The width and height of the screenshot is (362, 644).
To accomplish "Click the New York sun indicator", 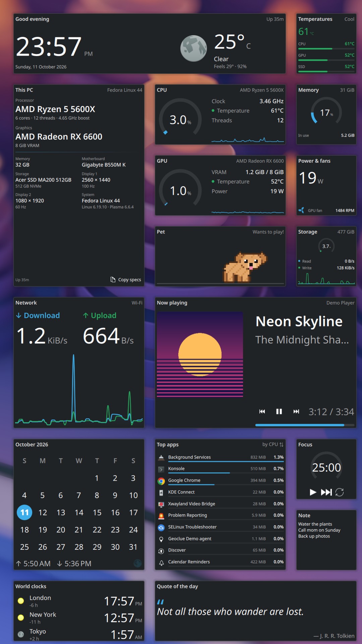I will (x=21, y=618).
